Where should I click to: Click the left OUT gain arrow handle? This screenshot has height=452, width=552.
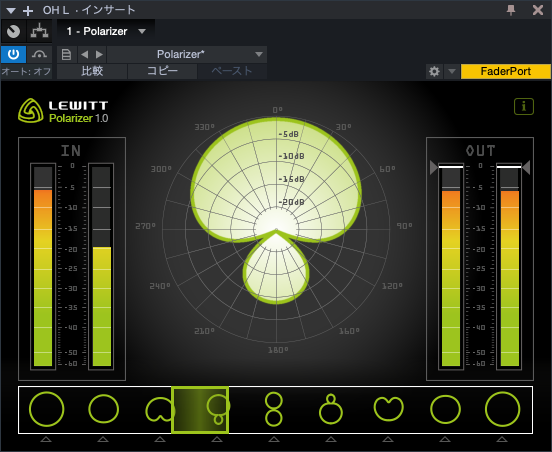pos(434,167)
